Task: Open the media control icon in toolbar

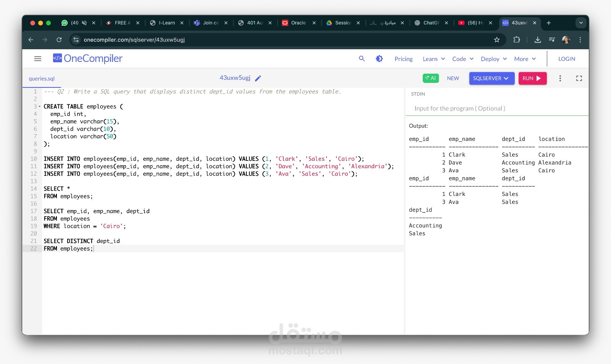Action: [x=552, y=40]
